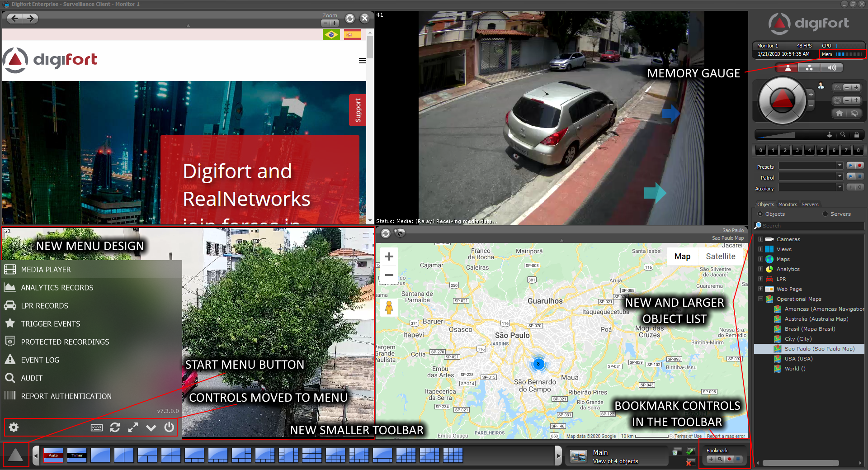Screen dimensions: 868x470
Task: Reload the embedded web page
Action: point(350,18)
